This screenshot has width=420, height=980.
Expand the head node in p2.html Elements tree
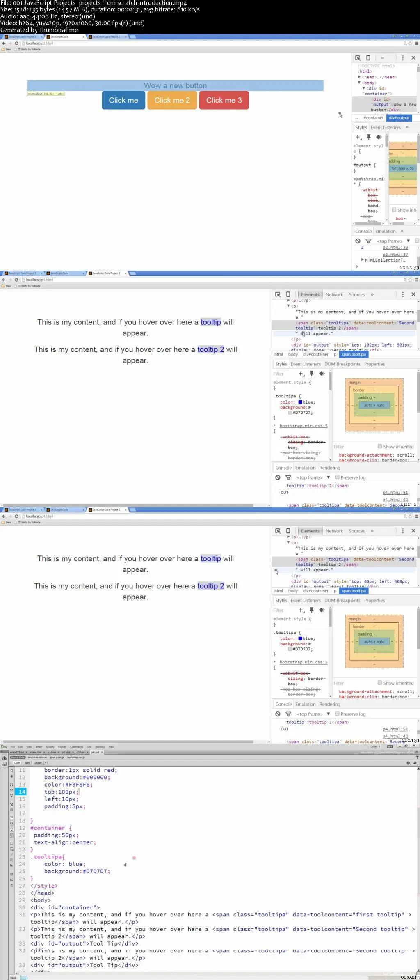(359, 77)
